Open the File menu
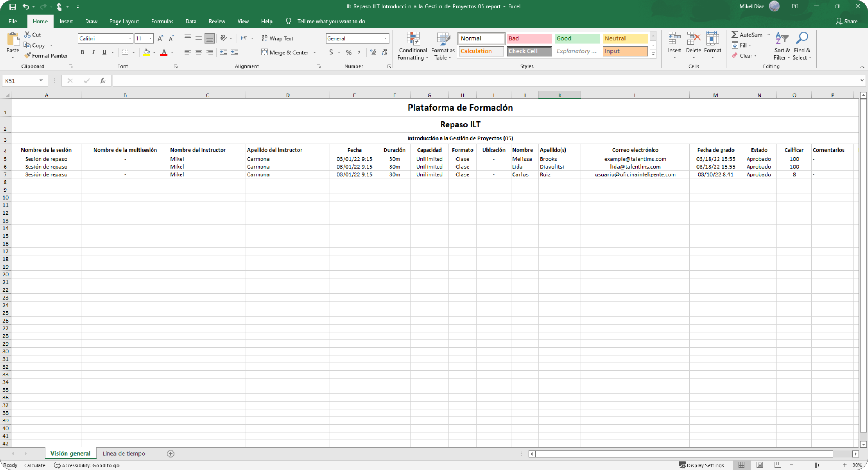The height and width of the screenshot is (470, 868). 13,21
